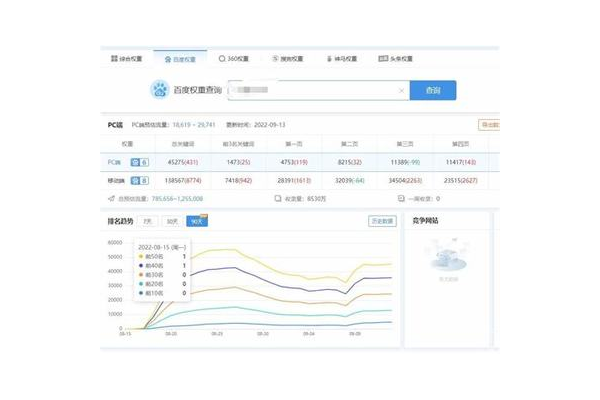The image size is (600, 400).
Task: Click the teal 前10名 legend dot
Action: tap(141, 293)
